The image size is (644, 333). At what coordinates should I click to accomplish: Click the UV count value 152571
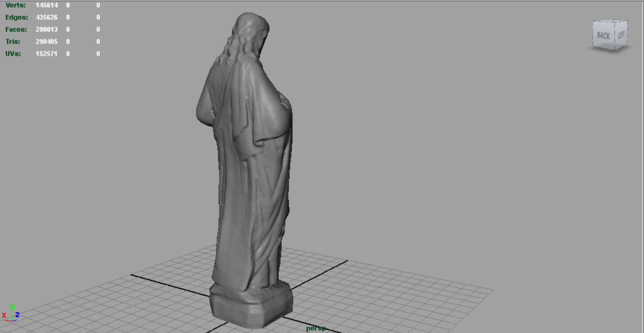[x=47, y=54]
